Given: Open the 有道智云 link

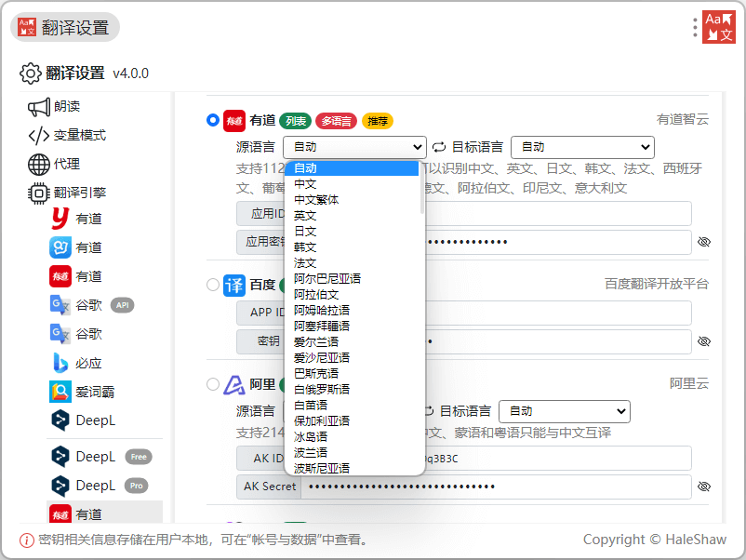Looking at the screenshot, I should click(682, 119).
